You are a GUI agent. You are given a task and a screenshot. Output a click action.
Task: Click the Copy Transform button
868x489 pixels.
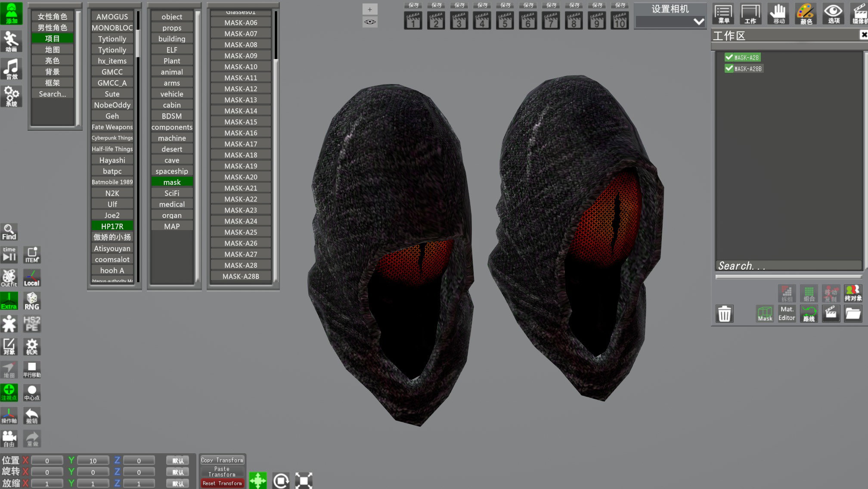click(222, 460)
